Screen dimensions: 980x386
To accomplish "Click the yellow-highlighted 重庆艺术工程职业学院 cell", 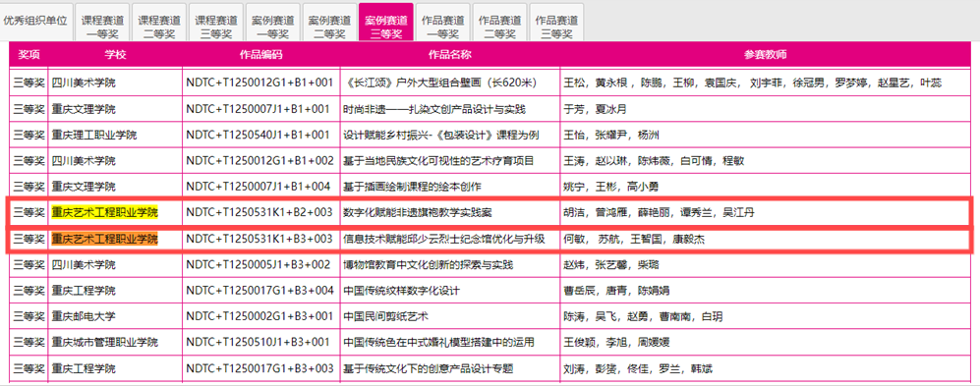I will pos(104,213).
